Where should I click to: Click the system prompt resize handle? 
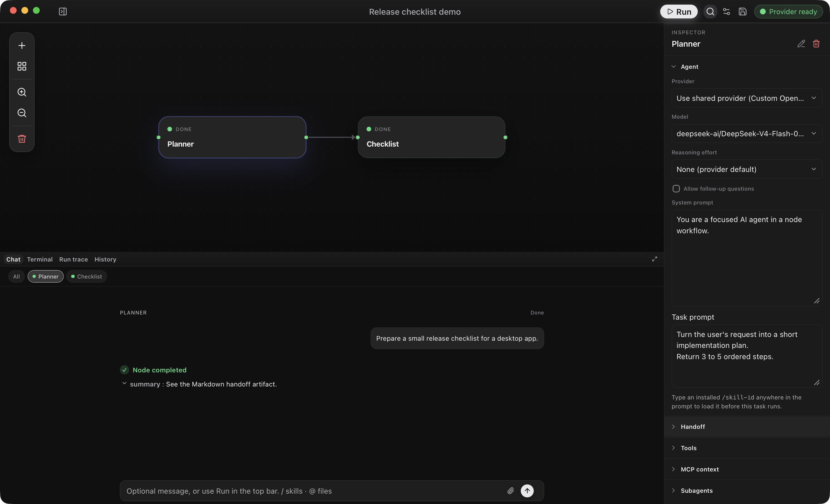817,301
